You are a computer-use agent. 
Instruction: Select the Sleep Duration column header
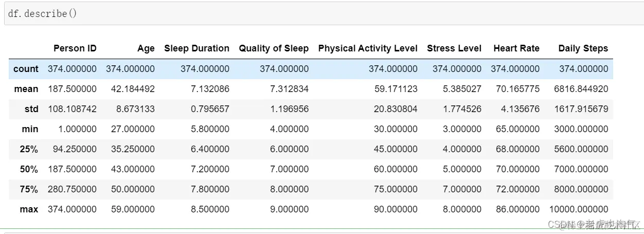[197, 48]
